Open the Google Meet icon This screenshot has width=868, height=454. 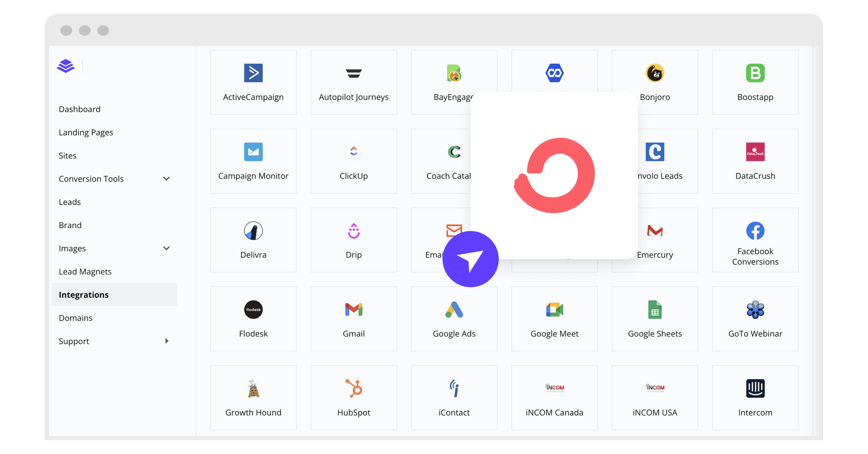(554, 309)
